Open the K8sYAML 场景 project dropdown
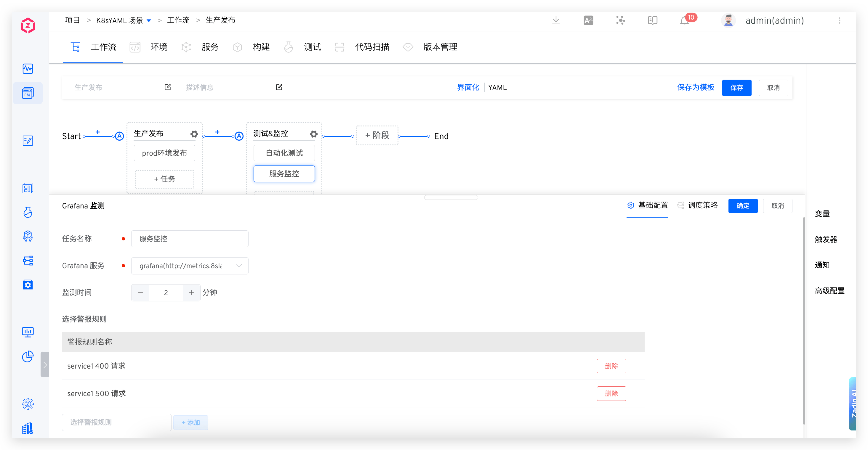868x450 pixels. (149, 20)
